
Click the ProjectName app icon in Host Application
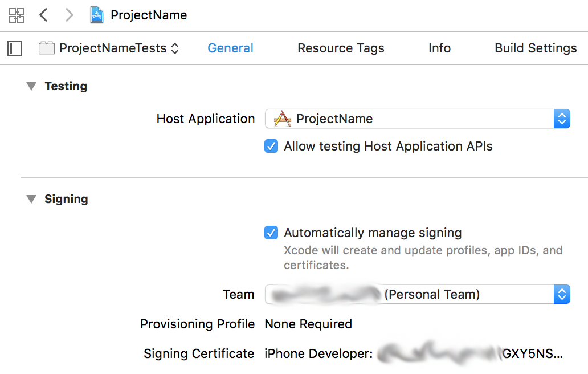[x=283, y=119]
